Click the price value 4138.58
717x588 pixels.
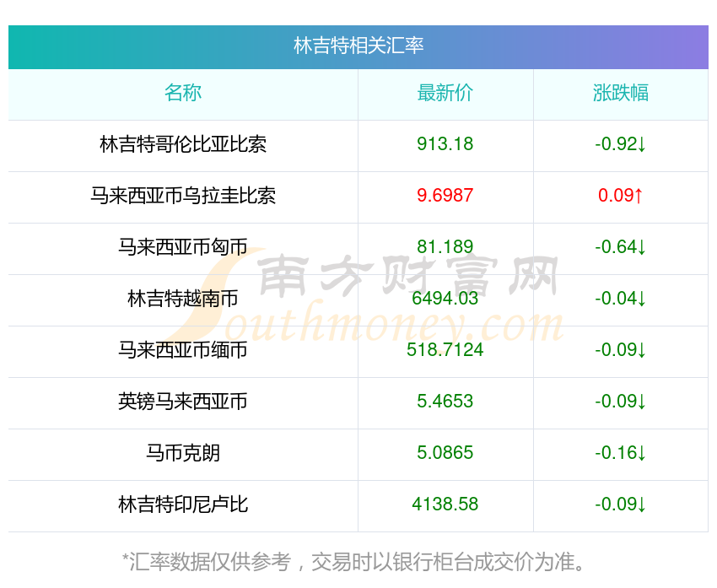[445, 504]
